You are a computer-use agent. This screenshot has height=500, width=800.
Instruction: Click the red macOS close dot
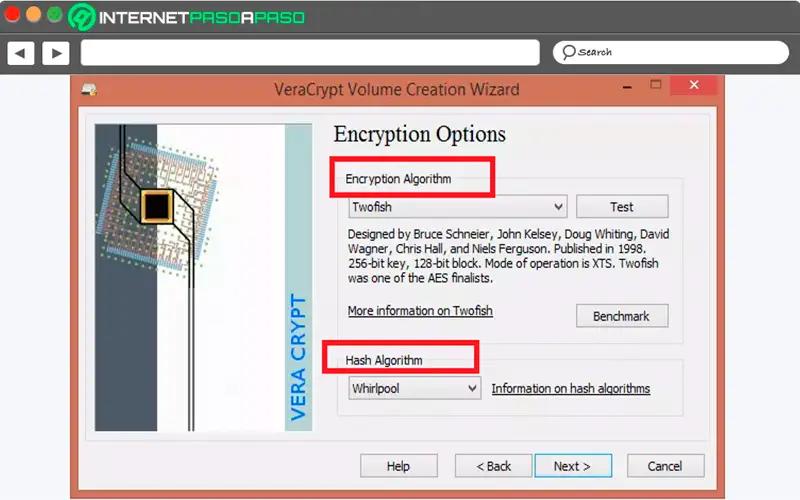point(12,14)
